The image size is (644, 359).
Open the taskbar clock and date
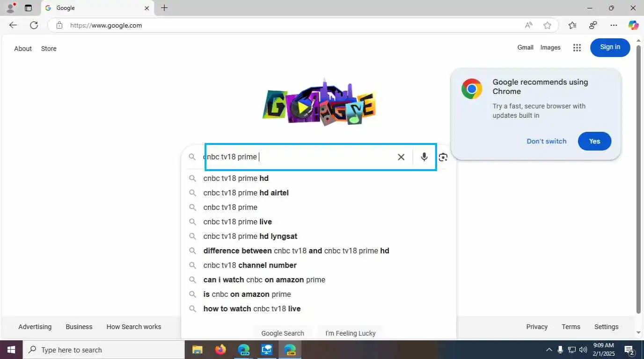[604, 350]
